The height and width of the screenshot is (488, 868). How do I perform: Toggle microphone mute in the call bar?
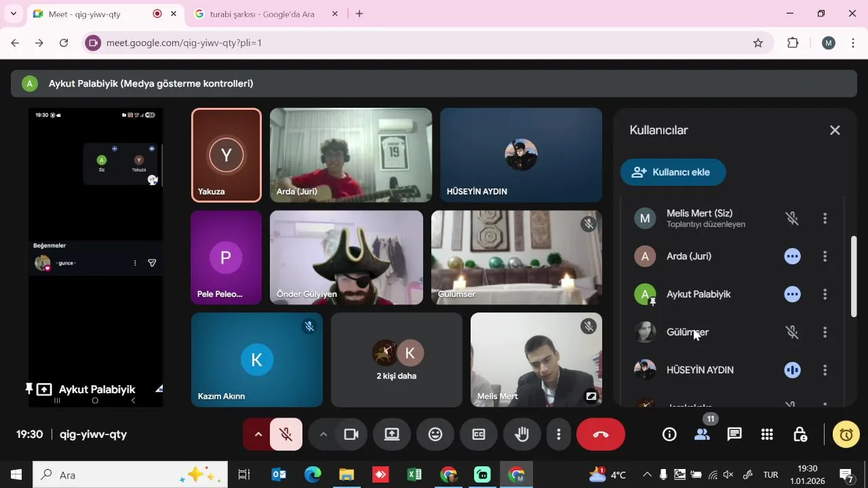tap(286, 434)
